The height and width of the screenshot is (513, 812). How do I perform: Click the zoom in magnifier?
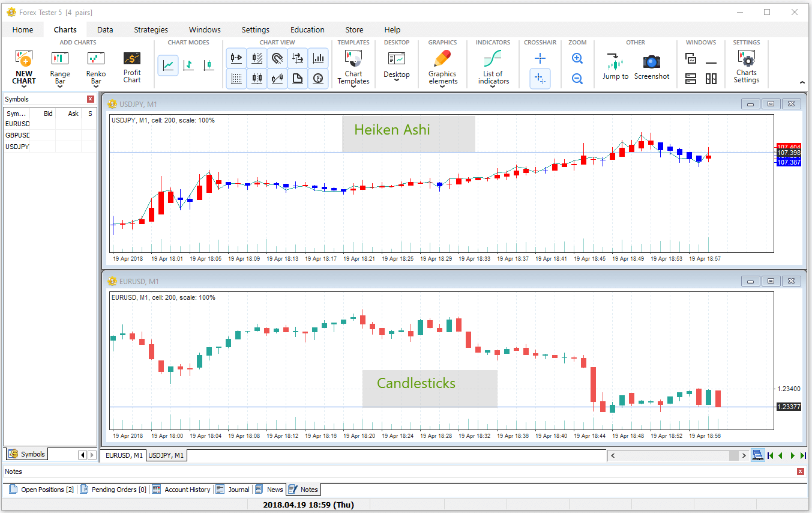tap(577, 58)
